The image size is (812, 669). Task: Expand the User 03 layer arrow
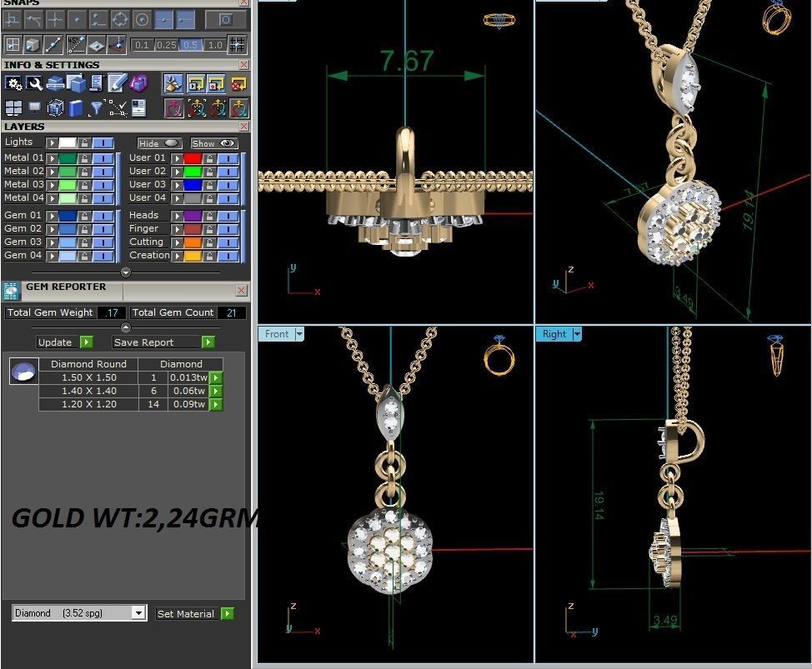pyautogui.click(x=177, y=185)
